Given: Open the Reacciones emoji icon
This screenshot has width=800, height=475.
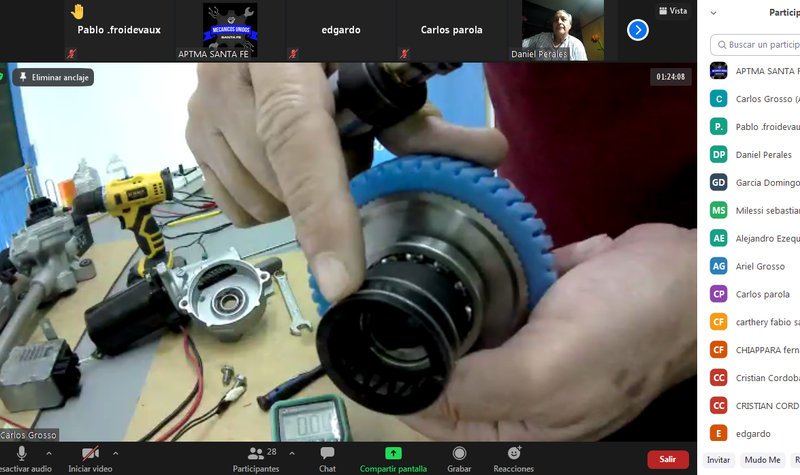Looking at the screenshot, I should (513, 454).
